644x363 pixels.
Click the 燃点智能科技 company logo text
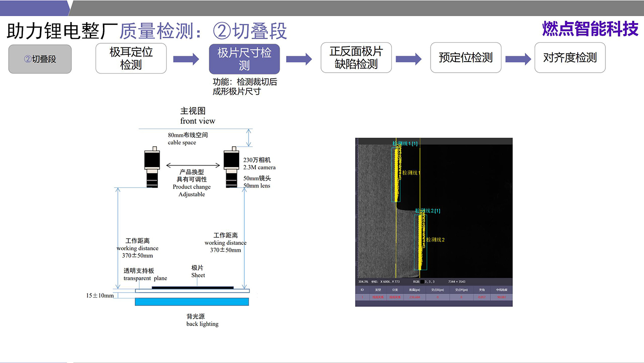590,29
